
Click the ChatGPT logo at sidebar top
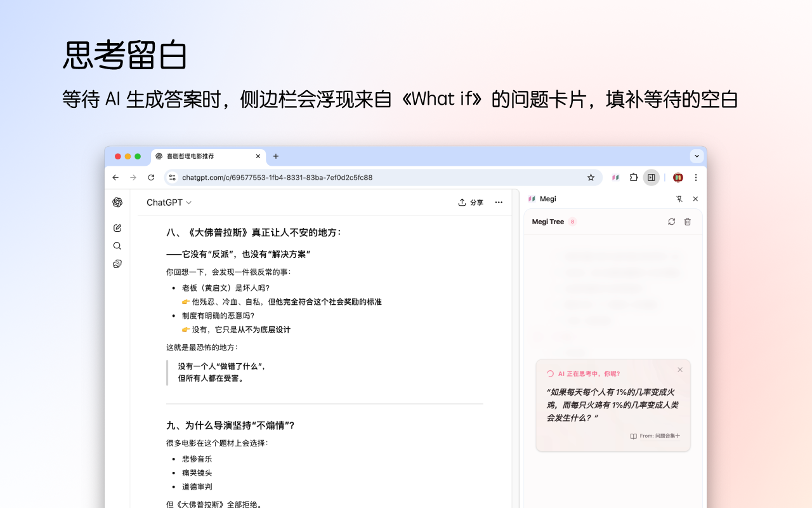pyautogui.click(x=117, y=202)
